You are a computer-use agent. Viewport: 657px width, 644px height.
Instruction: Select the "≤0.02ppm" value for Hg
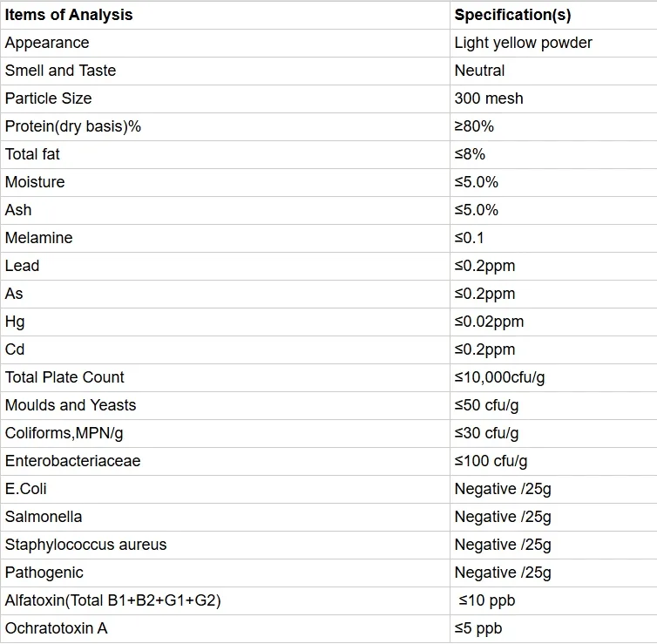(x=489, y=322)
